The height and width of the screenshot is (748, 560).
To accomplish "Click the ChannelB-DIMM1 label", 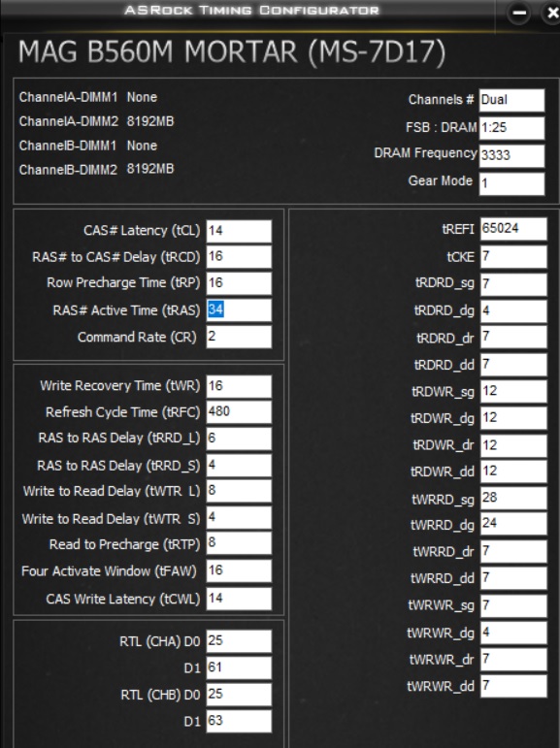I will (68, 146).
